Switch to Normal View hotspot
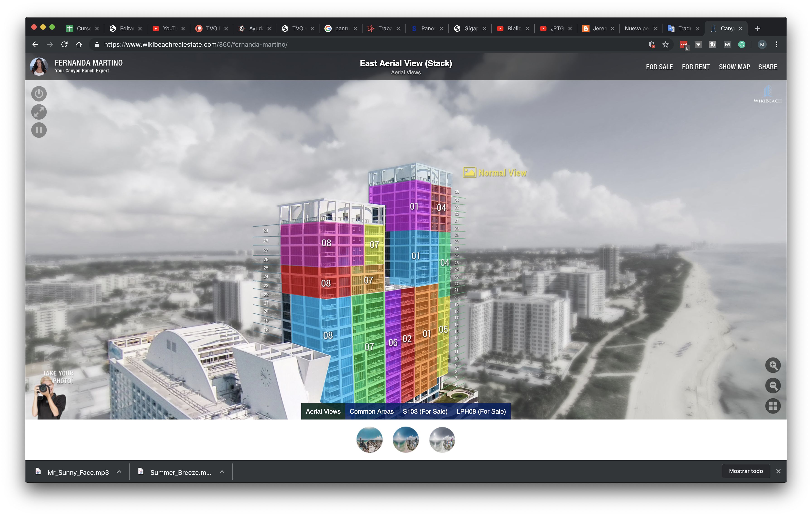 pyautogui.click(x=495, y=173)
